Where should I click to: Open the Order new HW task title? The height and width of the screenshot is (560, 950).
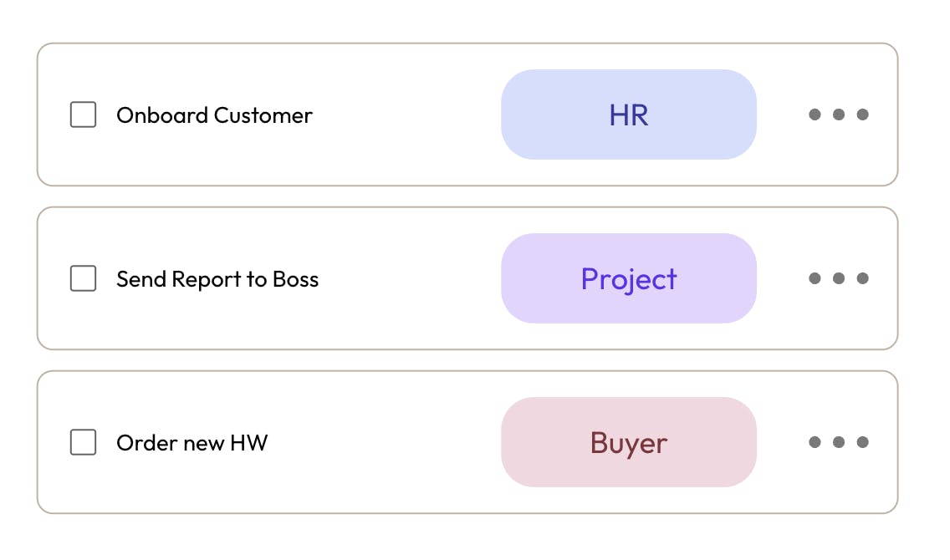(x=192, y=443)
